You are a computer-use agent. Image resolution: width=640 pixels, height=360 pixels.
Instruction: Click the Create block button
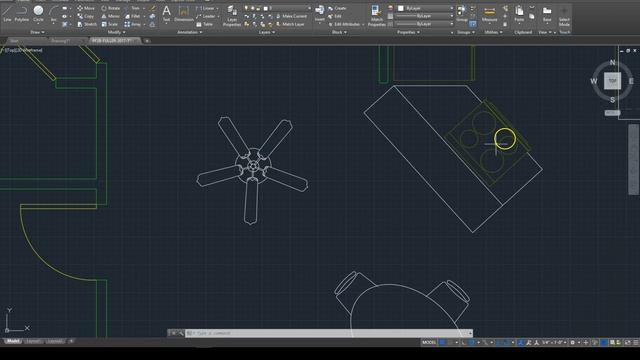[337, 8]
